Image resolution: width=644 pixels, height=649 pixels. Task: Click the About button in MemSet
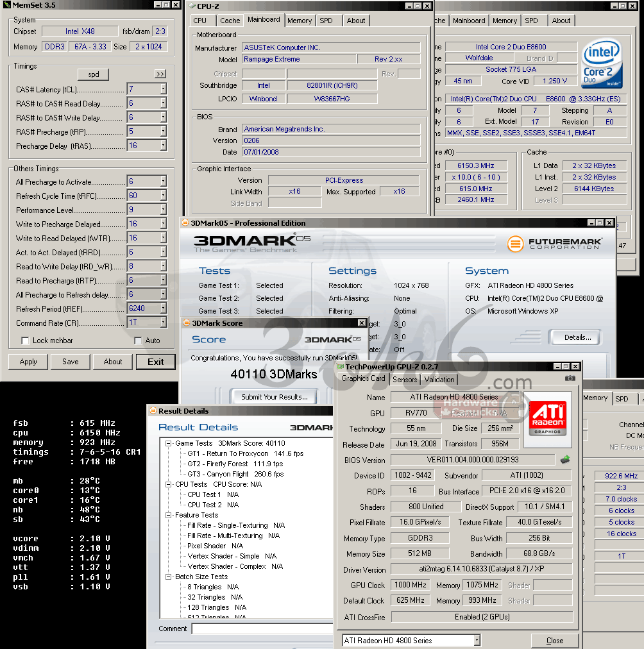pyautogui.click(x=113, y=362)
